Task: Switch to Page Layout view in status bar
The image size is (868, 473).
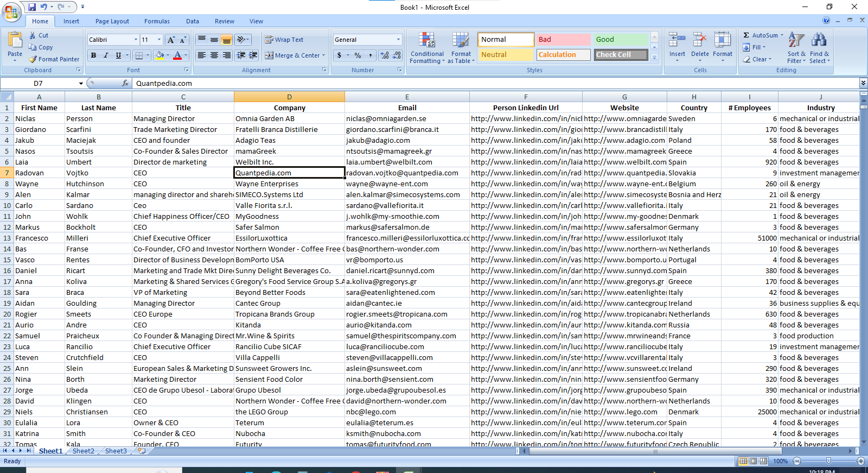Action: (x=754, y=461)
